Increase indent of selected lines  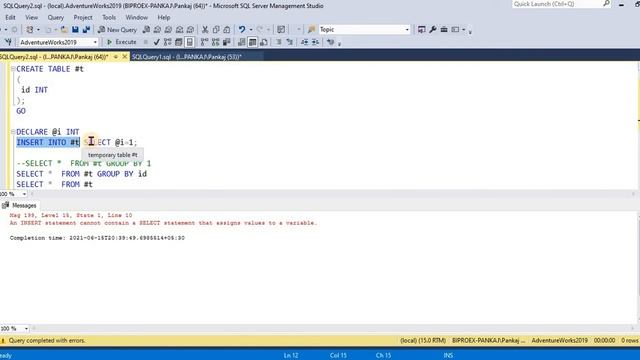click(x=315, y=42)
